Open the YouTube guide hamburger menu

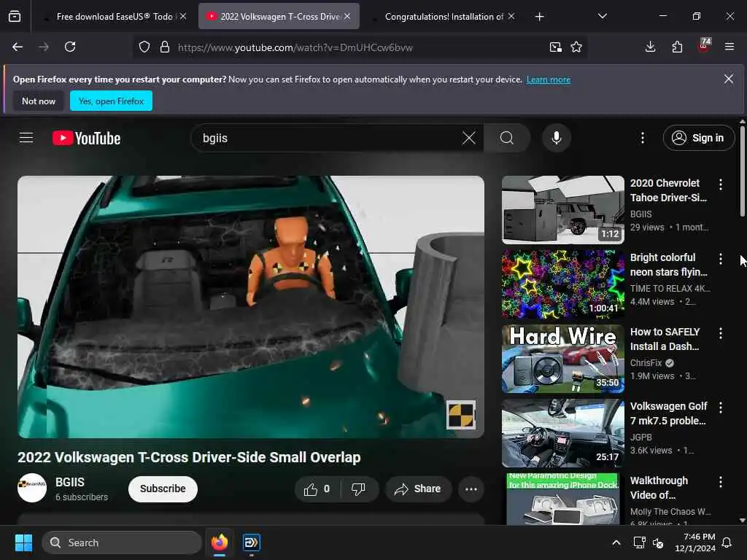pyautogui.click(x=26, y=138)
